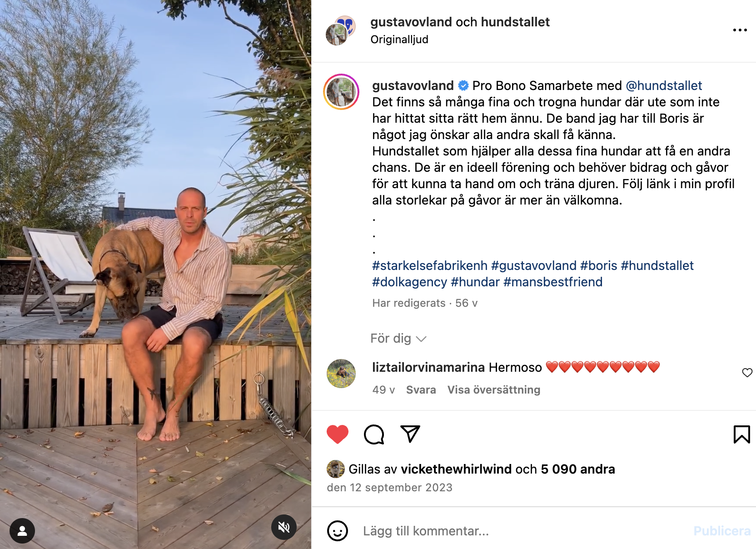The height and width of the screenshot is (549, 756).
Task: Show tagged people icon on video
Action: 22,531
